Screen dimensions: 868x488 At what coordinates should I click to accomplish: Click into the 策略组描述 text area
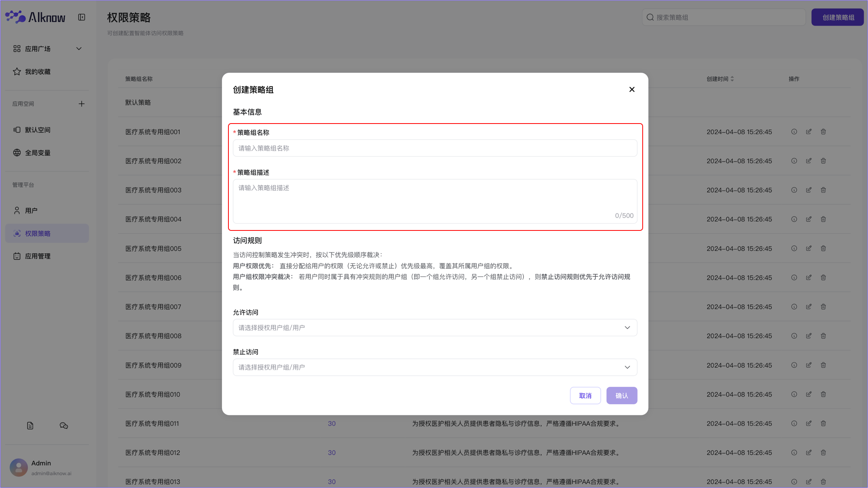(x=435, y=201)
